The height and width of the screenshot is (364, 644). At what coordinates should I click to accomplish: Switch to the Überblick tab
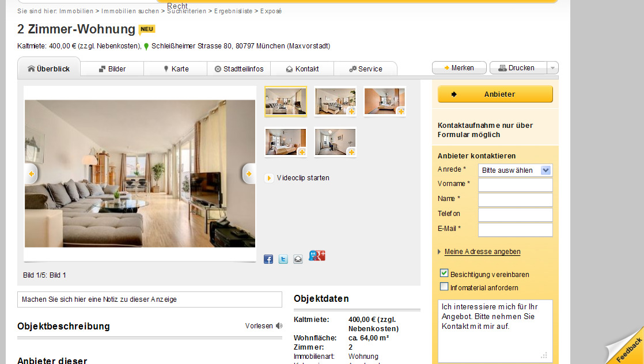pos(49,69)
